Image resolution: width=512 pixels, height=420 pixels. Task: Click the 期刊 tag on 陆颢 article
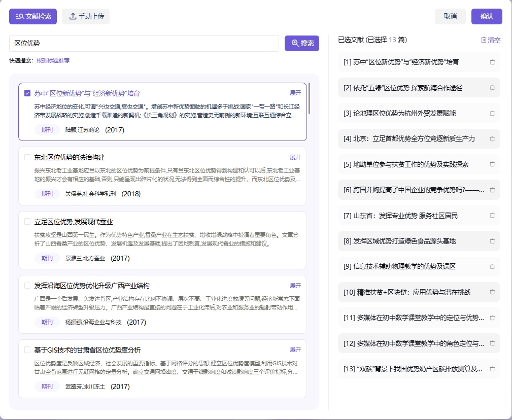47,130
